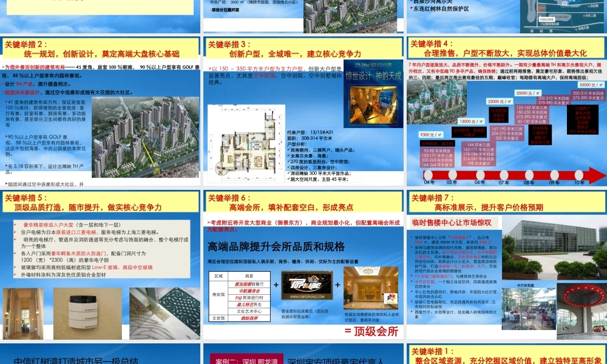The width and height of the screenshot is (607, 364).
Task: Open the 中信红树湾打造城市另一极总结 slide
Action: tap(76, 360)
